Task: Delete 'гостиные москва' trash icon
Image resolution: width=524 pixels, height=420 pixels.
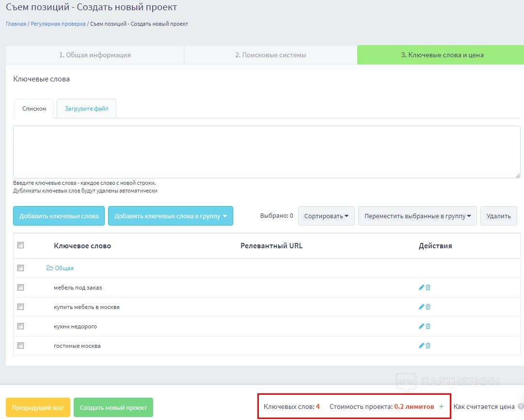Action: pos(428,346)
